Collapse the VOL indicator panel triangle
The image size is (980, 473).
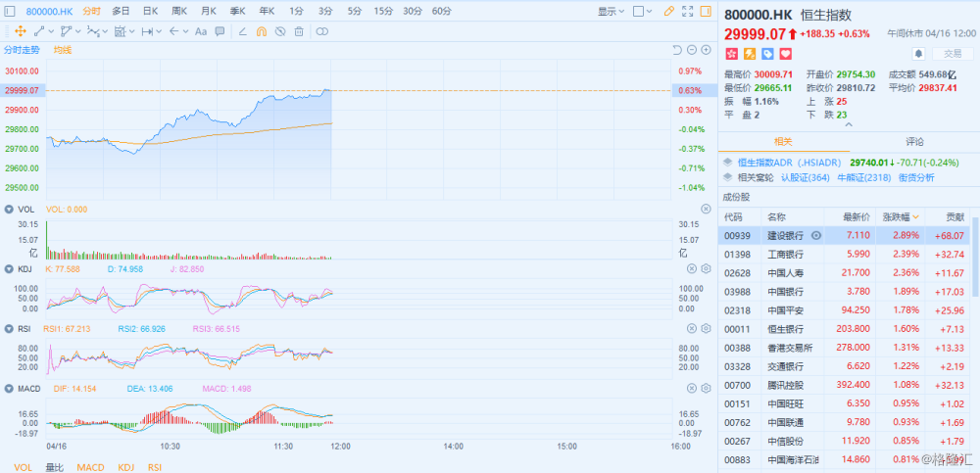(x=9, y=210)
